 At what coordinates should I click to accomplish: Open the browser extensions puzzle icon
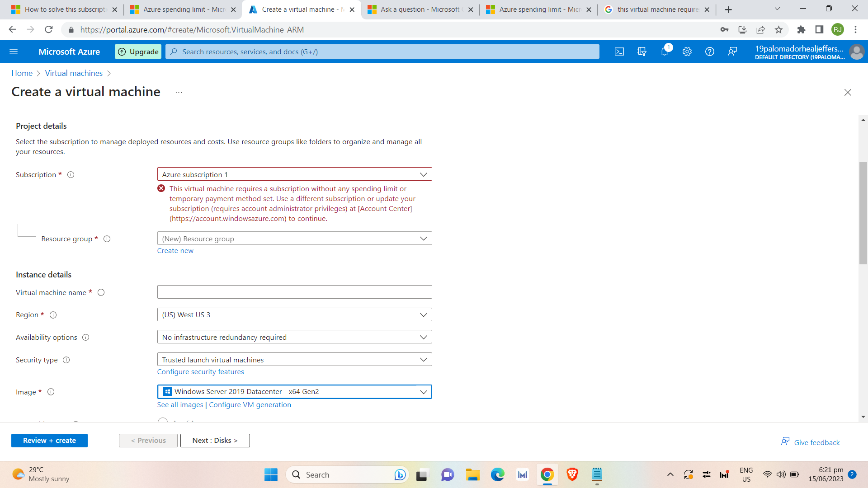[801, 30]
